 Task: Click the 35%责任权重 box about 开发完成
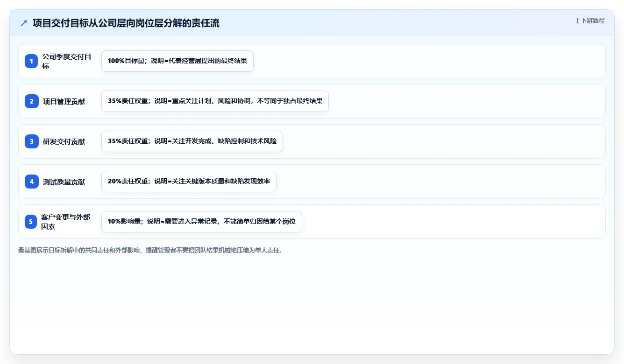192,141
